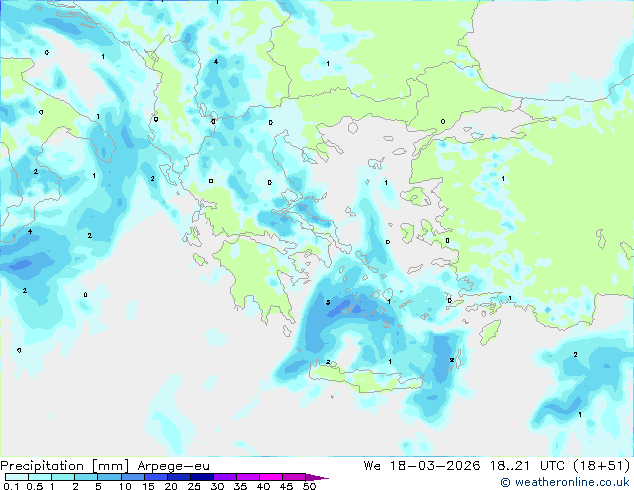634x490 pixels.
Task: Click the '50' legend scale value
Action: point(309,486)
